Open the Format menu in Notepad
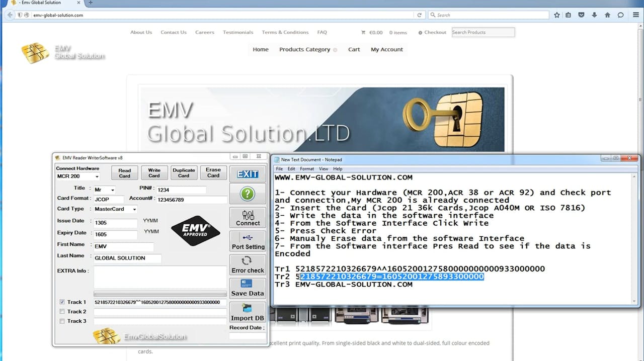644x361 pixels. 307,168
